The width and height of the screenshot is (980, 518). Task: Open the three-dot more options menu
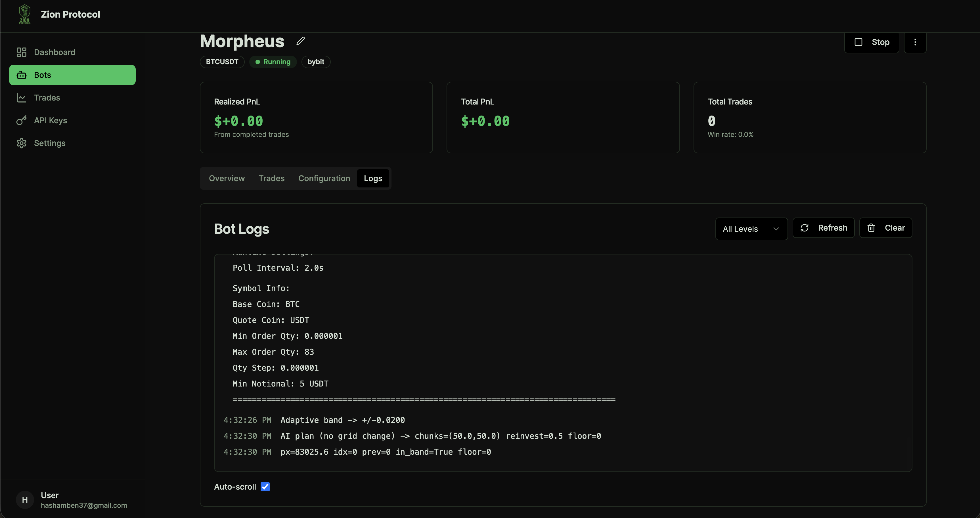[x=915, y=42]
